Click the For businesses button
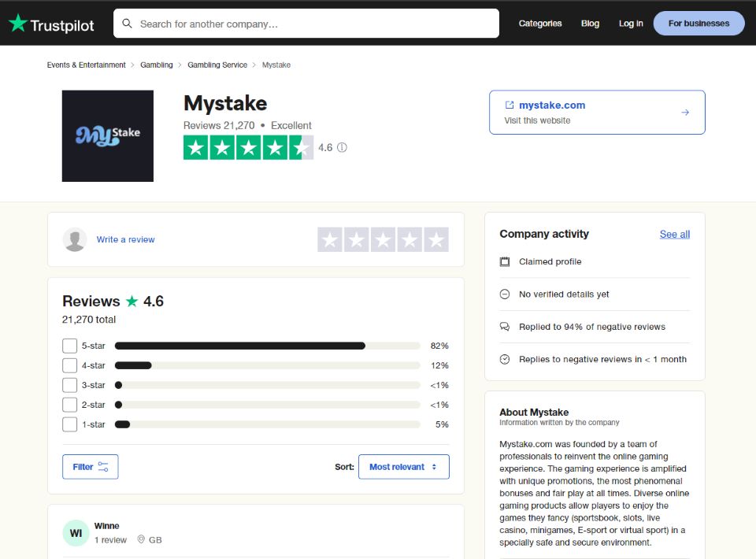Viewport: 756px width, 559px height. coord(699,23)
